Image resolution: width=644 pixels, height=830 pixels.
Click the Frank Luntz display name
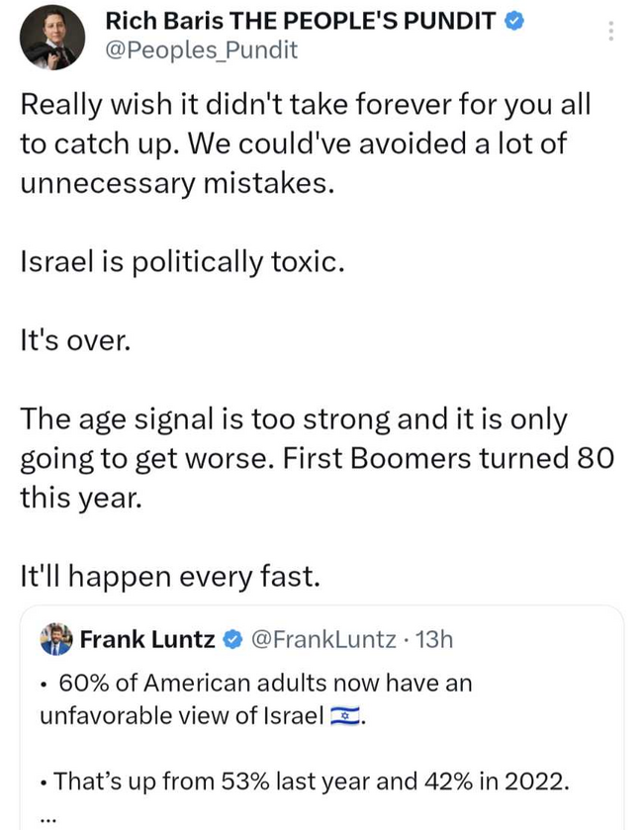tap(146, 640)
